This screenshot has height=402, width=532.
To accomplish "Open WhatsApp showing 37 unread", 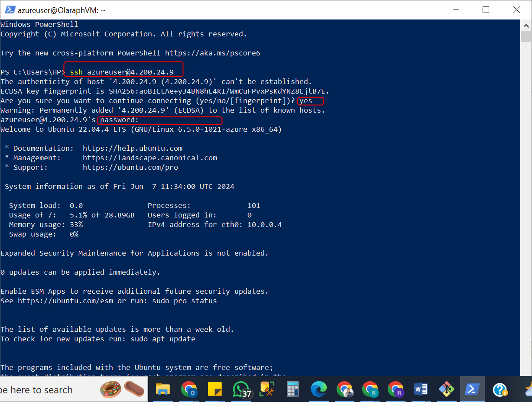I will point(241,389).
